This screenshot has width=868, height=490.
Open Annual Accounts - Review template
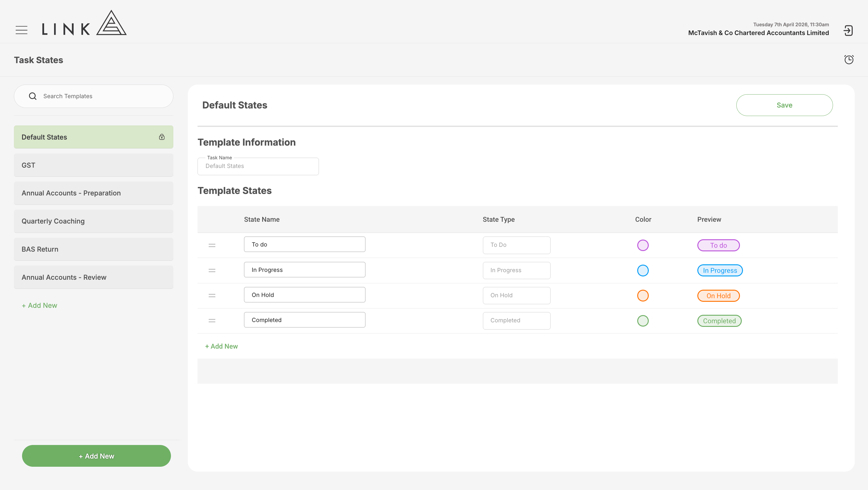[94, 277]
